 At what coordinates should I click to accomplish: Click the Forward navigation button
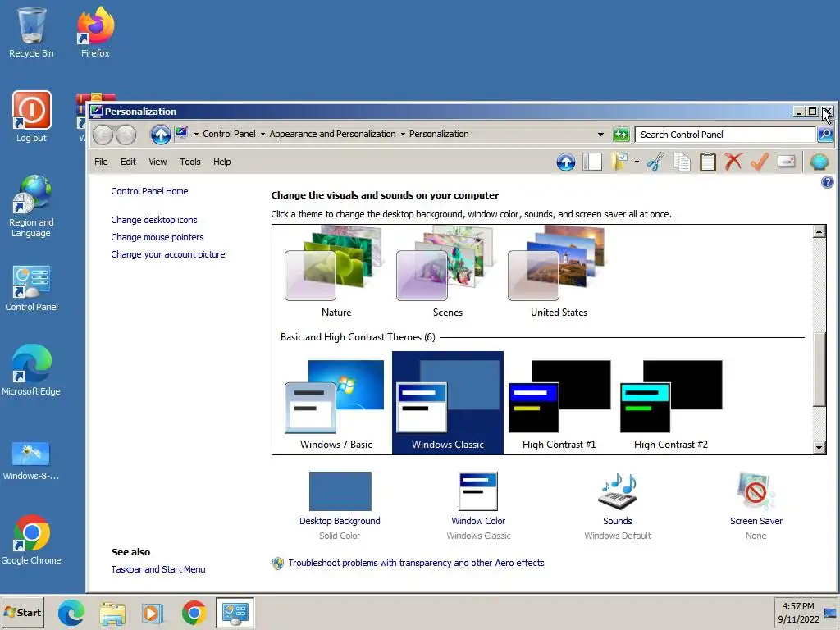pyautogui.click(x=126, y=135)
